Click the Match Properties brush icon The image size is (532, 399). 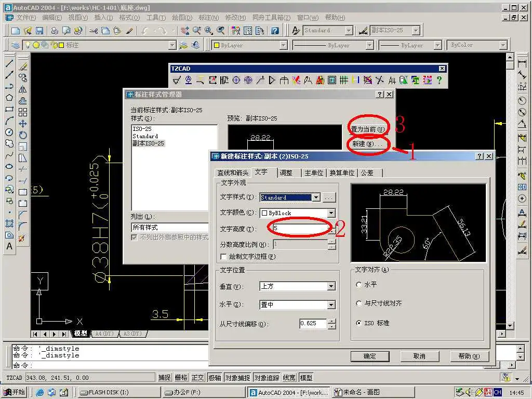129,31
